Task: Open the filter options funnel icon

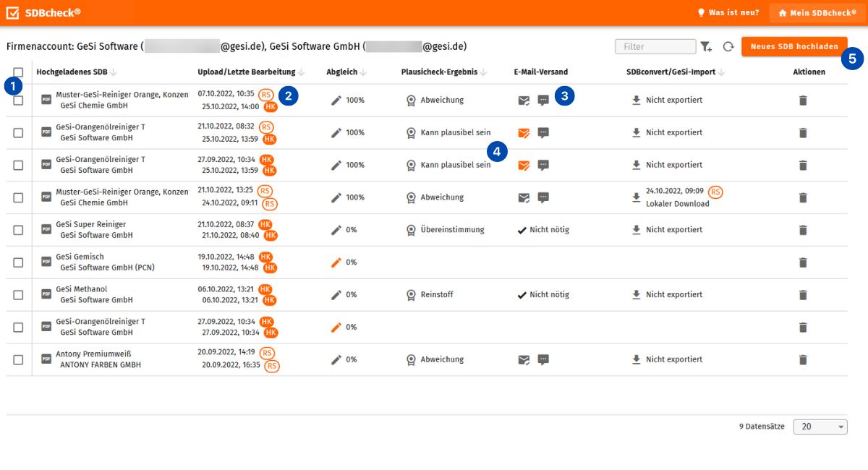Action: [707, 46]
